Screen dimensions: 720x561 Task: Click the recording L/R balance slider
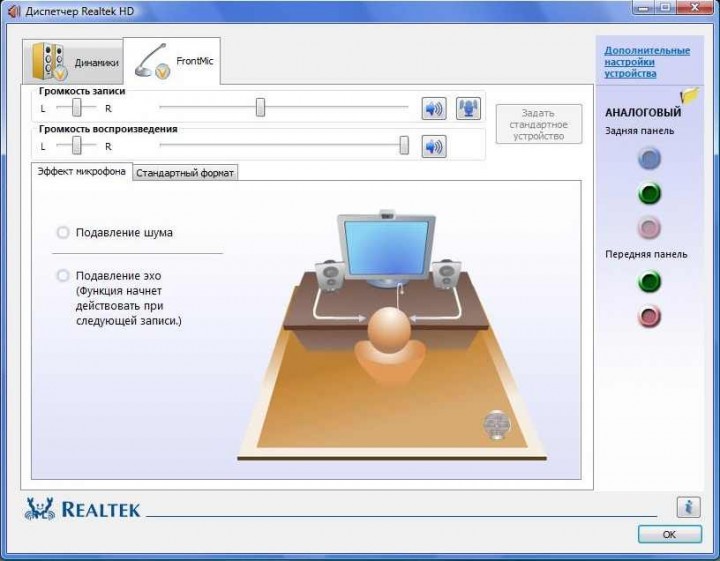tap(77, 107)
